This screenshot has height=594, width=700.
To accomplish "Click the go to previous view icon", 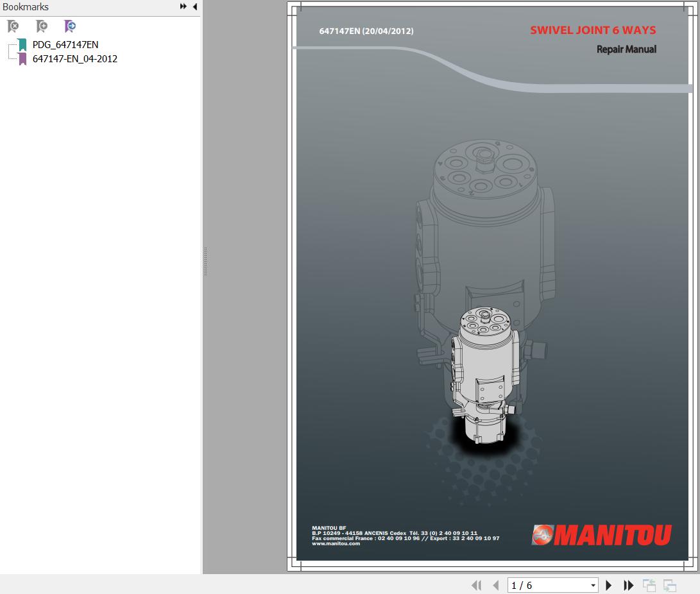I will coord(649,585).
